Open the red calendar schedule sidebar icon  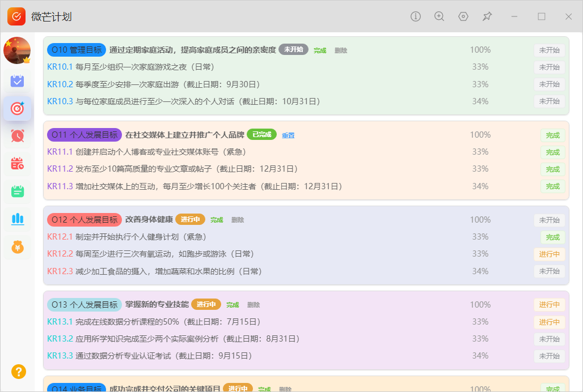pos(17,163)
